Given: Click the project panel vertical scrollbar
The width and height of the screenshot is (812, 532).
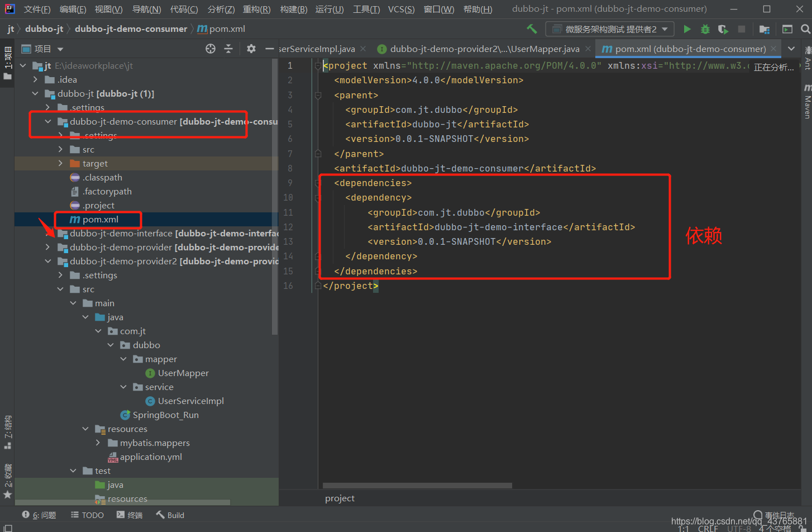Looking at the screenshot, I should [275, 197].
